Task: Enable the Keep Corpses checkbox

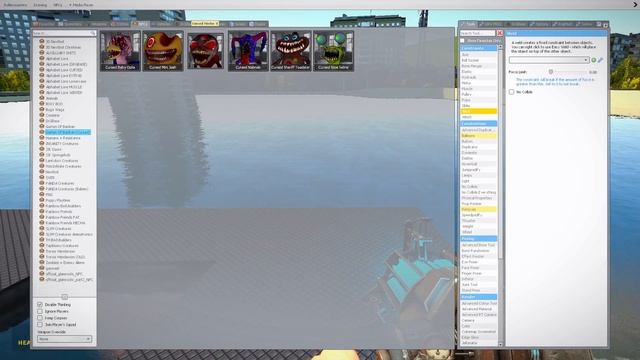Action: click(40, 318)
